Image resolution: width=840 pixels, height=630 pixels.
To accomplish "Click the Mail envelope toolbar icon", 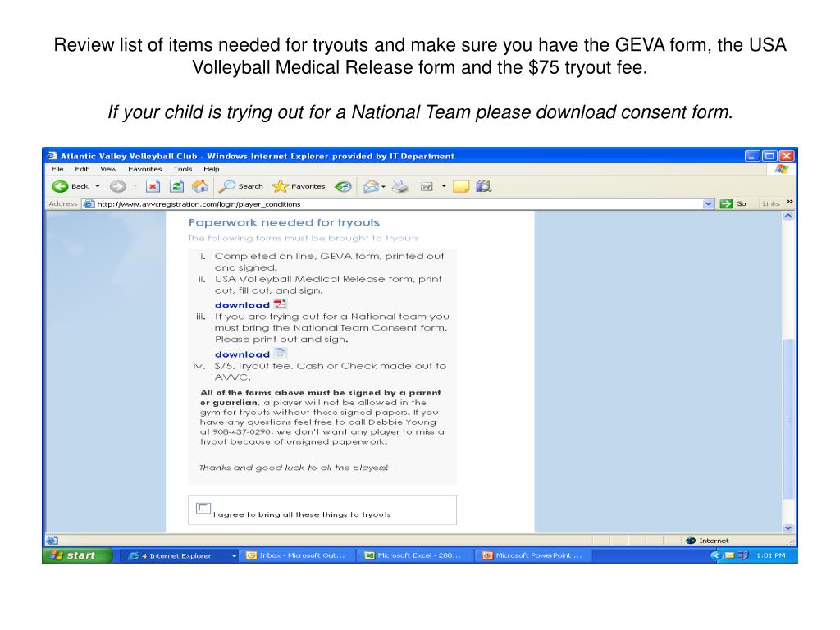I will click(x=371, y=186).
